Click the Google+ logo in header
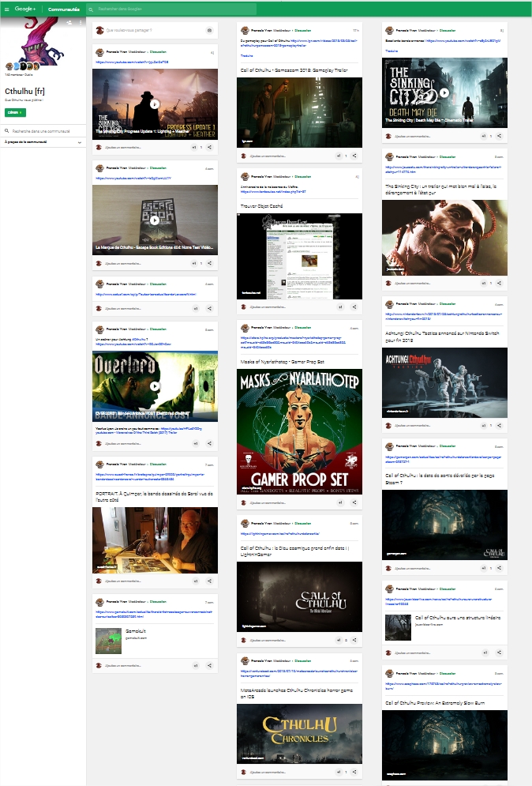Viewport: 532px width, 786px height. 24,9
